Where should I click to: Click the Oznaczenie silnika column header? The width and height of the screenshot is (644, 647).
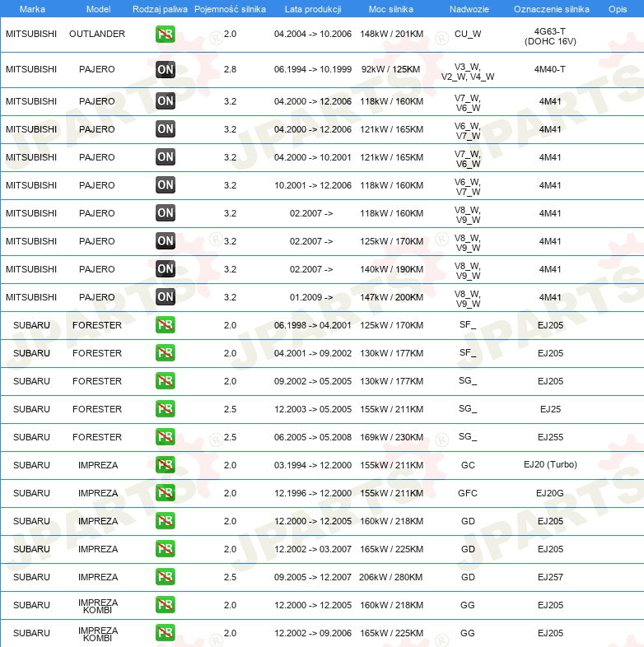coord(552,9)
